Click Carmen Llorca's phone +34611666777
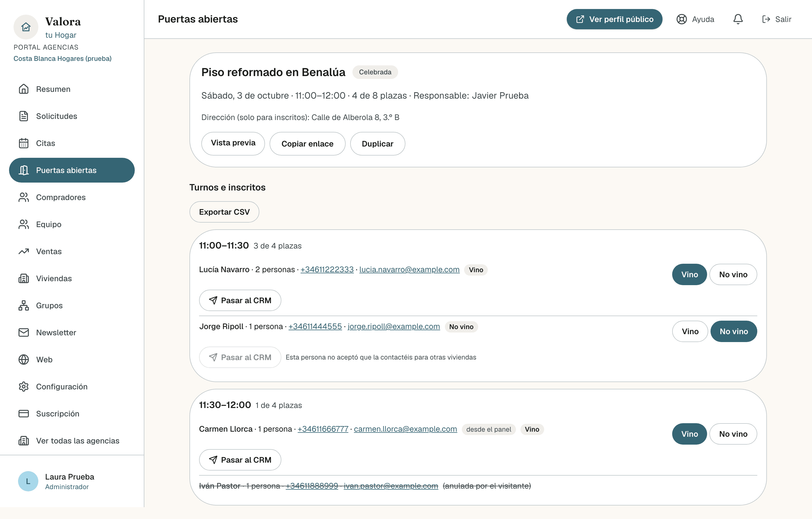Image resolution: width=812 pixels, height=519 pixels. pos(323,429)
